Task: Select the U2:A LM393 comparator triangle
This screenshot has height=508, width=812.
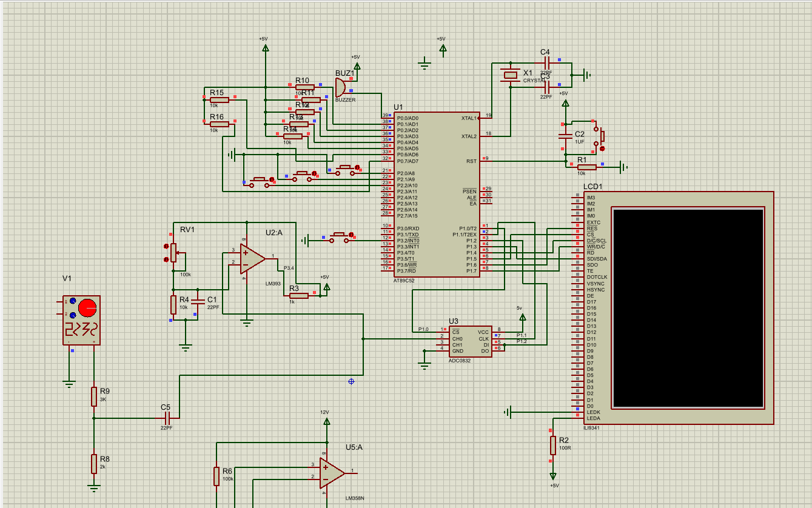Action: click(252, 259)
